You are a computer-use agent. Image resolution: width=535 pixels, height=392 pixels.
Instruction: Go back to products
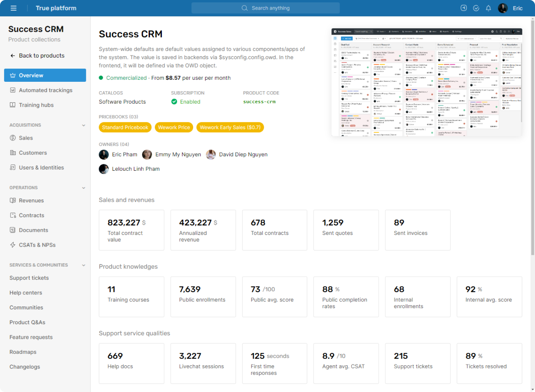tap(42, 56)
